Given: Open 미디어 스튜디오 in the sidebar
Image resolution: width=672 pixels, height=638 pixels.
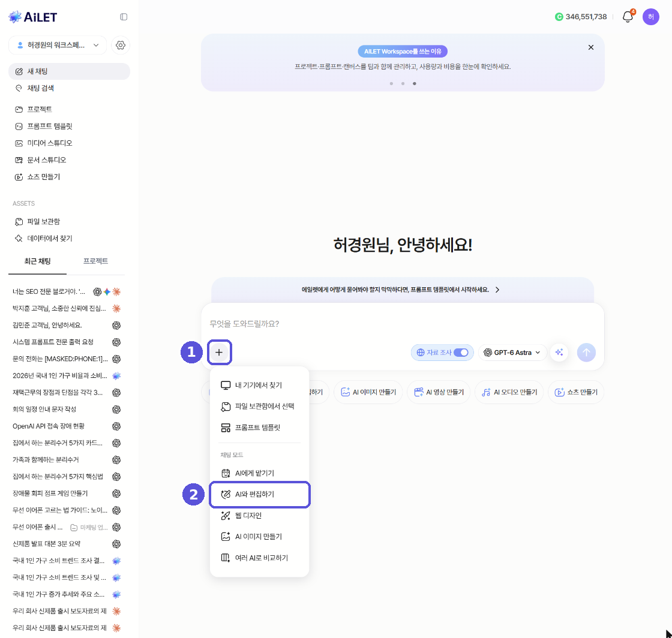Looking at the screenshot, I should click(69, 143).
